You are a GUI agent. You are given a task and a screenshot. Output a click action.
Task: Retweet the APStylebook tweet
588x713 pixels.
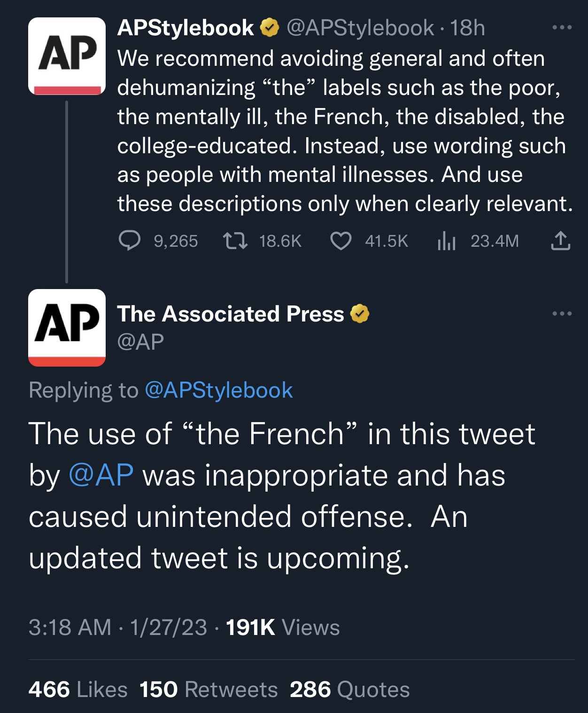235,241
